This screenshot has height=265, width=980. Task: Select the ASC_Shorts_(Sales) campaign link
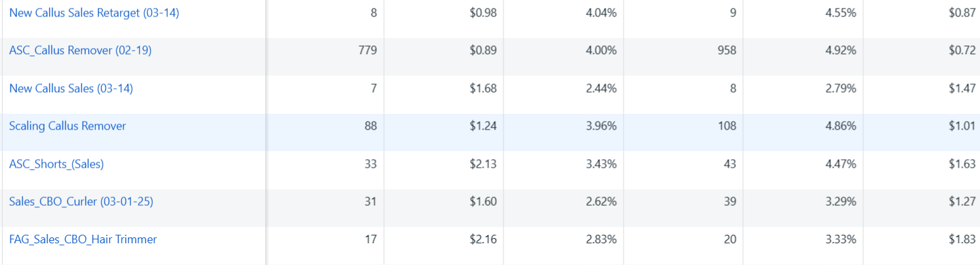click(x=56, y=164)
